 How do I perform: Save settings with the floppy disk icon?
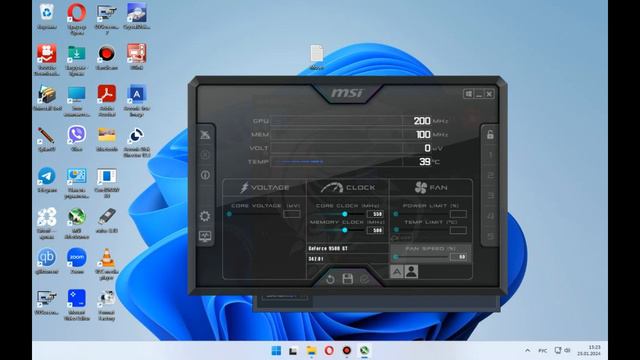tap(347, 279)
